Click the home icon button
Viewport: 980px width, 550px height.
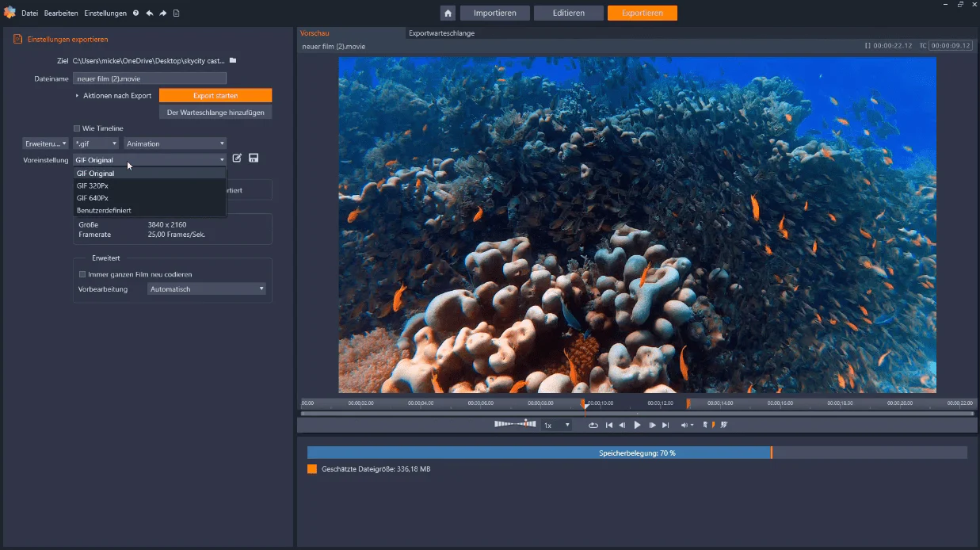pyautogui.click(x=448, y=13)
